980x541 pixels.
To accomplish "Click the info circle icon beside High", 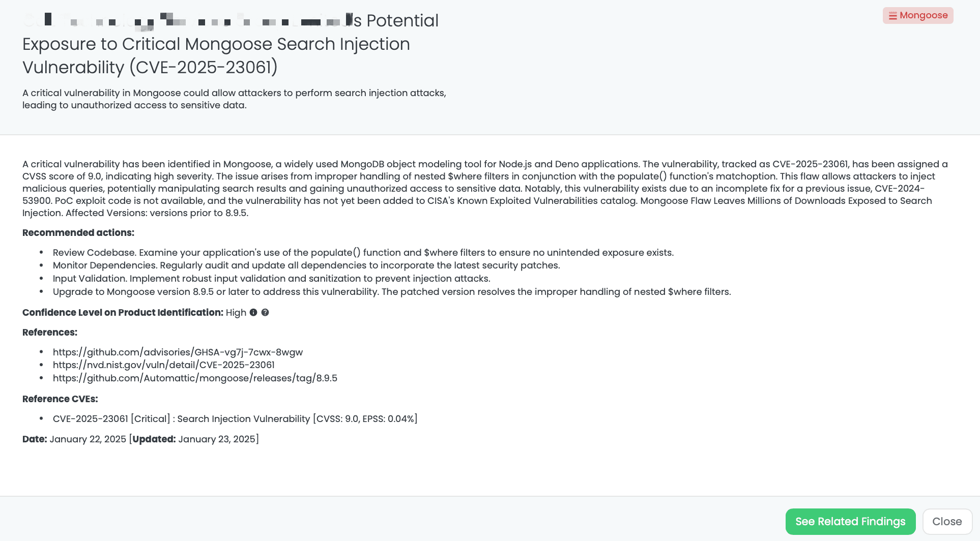I will (253, 313).
